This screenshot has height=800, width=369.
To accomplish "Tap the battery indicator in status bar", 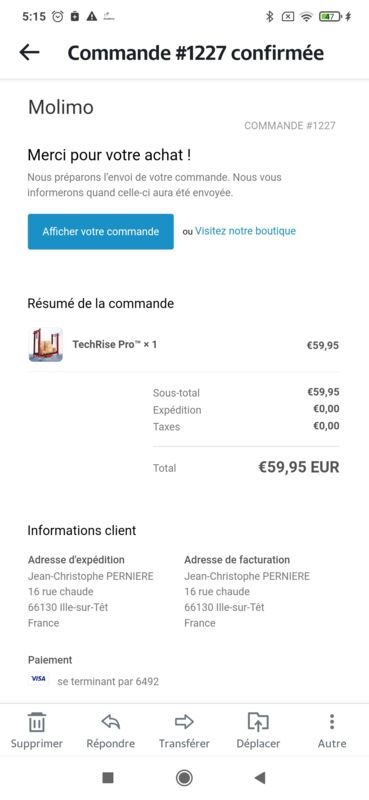I will click(x=330, y=16).
